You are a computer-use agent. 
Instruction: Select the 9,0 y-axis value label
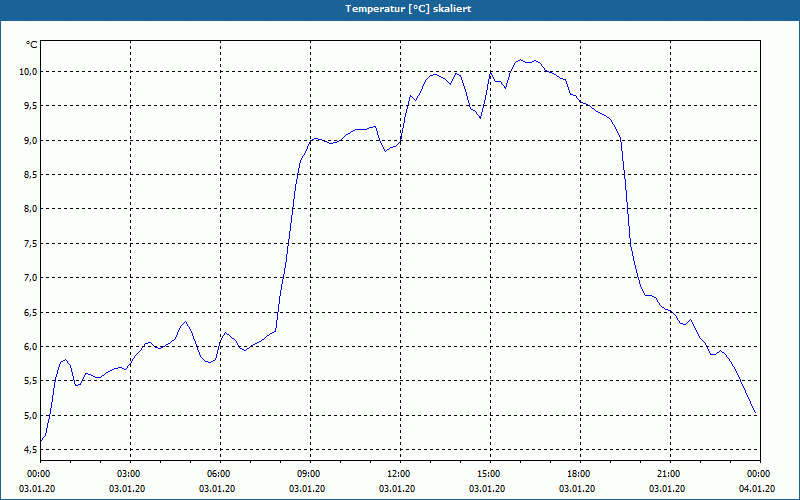click(30, 140)
